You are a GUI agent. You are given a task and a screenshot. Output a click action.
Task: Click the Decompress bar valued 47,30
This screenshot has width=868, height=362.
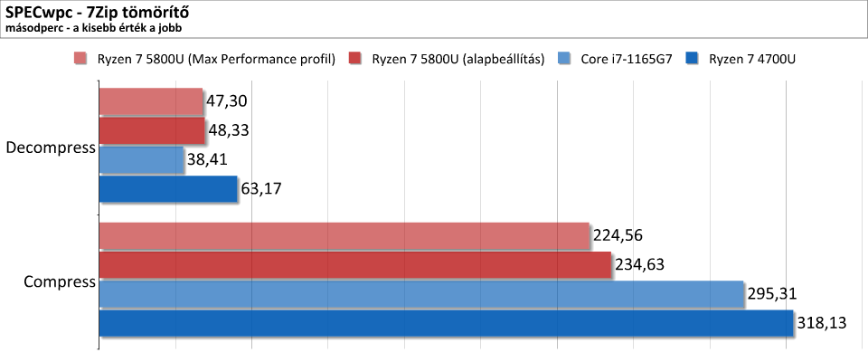coord(151,100)
